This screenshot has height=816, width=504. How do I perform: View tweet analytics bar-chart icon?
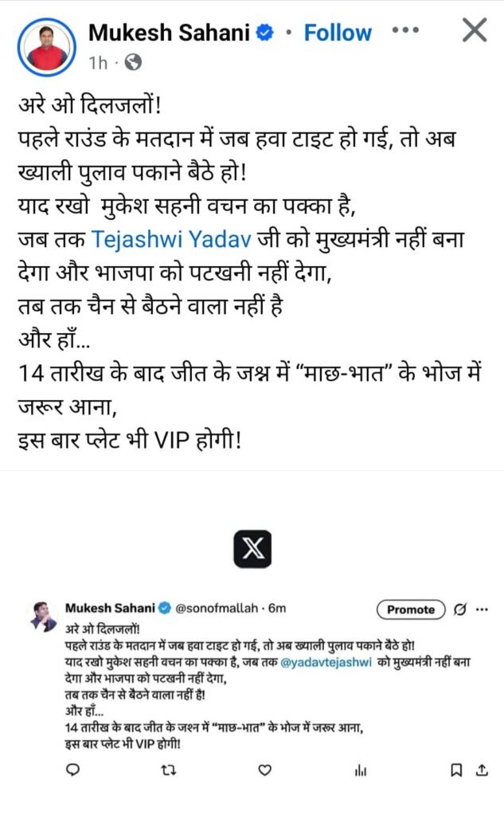(x=361, y=771)
